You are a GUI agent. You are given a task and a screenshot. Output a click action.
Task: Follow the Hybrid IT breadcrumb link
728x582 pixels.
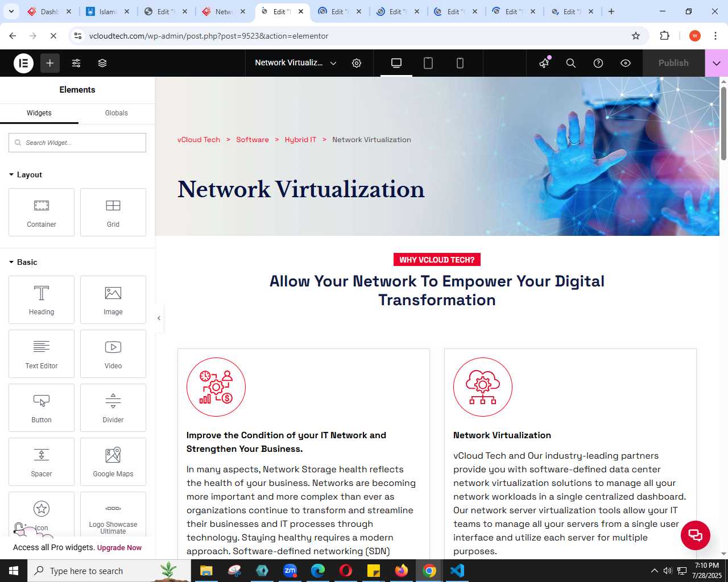pos(300,140)
